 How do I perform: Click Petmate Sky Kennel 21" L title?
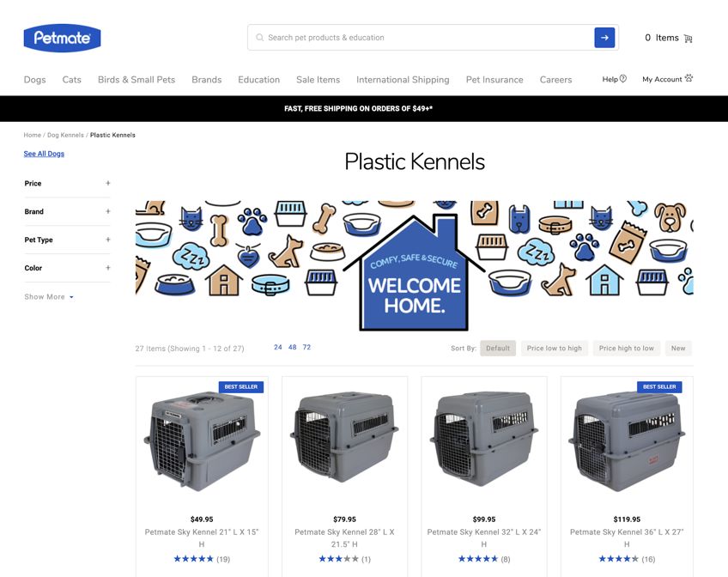coord(202,538)
